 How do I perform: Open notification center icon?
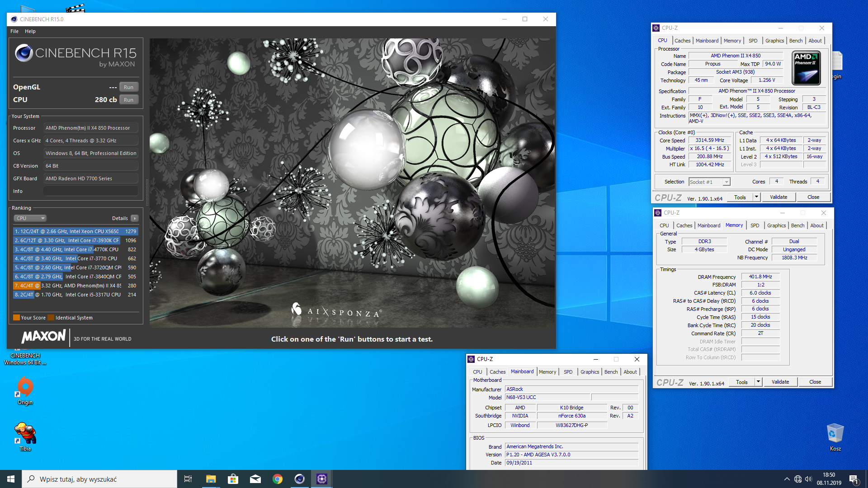click(x=854, y=479)
